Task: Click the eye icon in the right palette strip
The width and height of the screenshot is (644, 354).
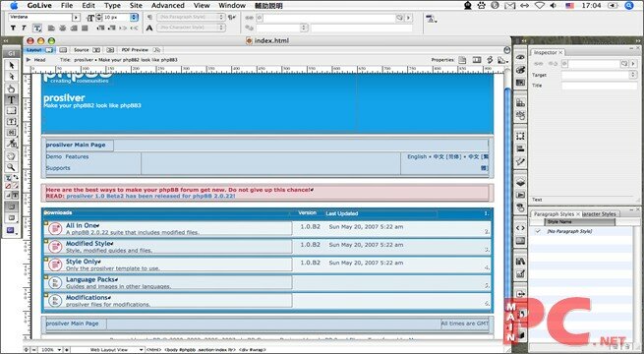Action: (520, 57)
